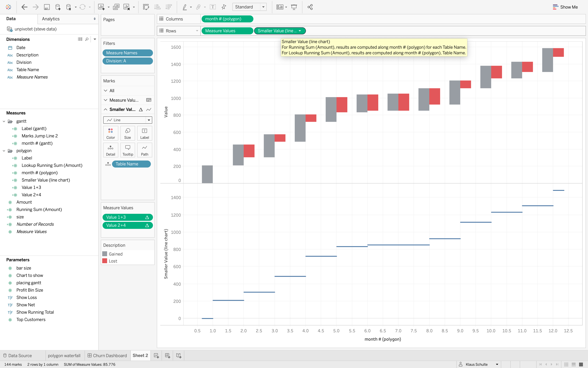This screenshot has width=588, height=368.
Task: Open the Churn Dashboard tab
Action: tap(107, 356)
